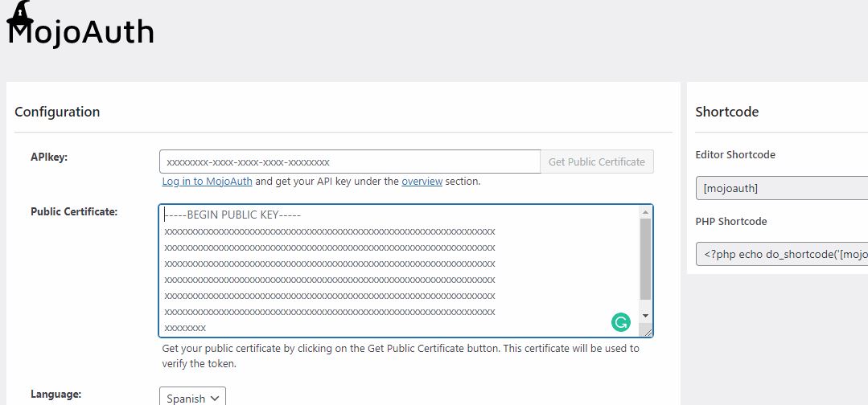
Task: Click the scrollbar up arrow in certificate box
Action: click(645, 212)
